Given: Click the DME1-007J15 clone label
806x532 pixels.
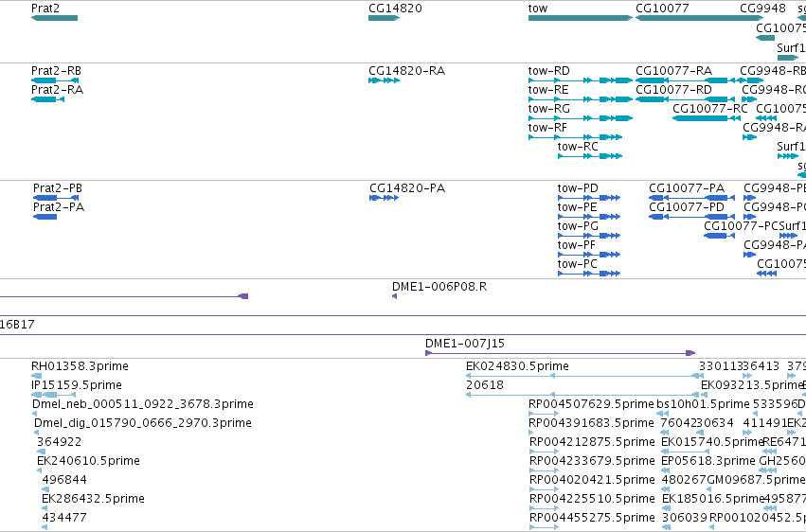Looking at the screenshot, I should click(x=465, y=344).
